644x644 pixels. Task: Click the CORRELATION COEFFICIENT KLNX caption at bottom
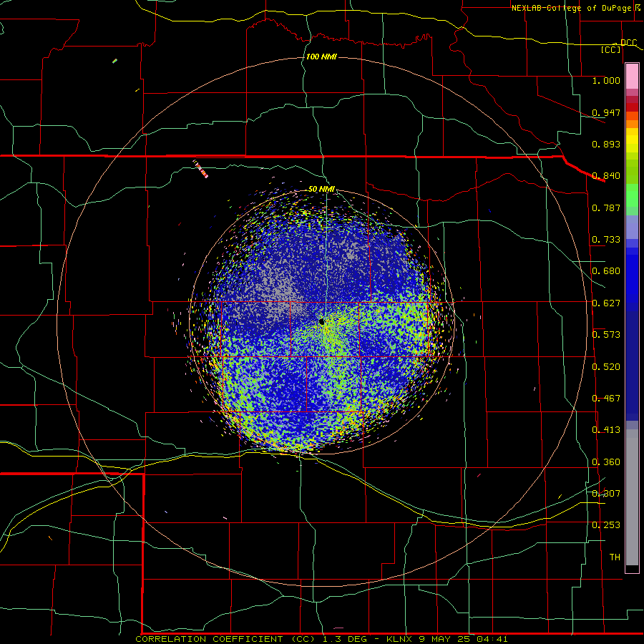321,639
